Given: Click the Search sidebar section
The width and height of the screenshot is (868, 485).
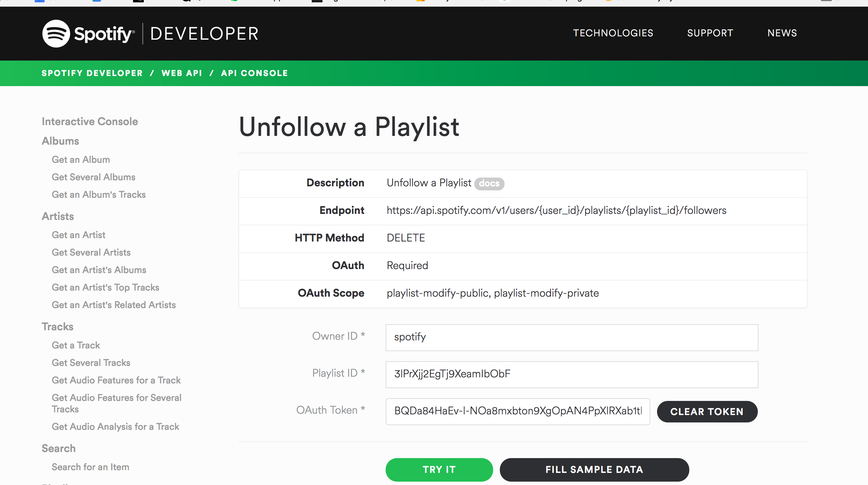Looking at the screenshot, I should coord(58,448).
